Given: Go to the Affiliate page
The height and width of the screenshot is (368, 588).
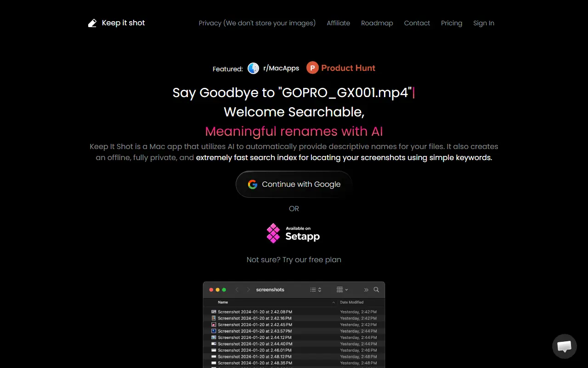Looking at the screenshot, I should [339, 23].
